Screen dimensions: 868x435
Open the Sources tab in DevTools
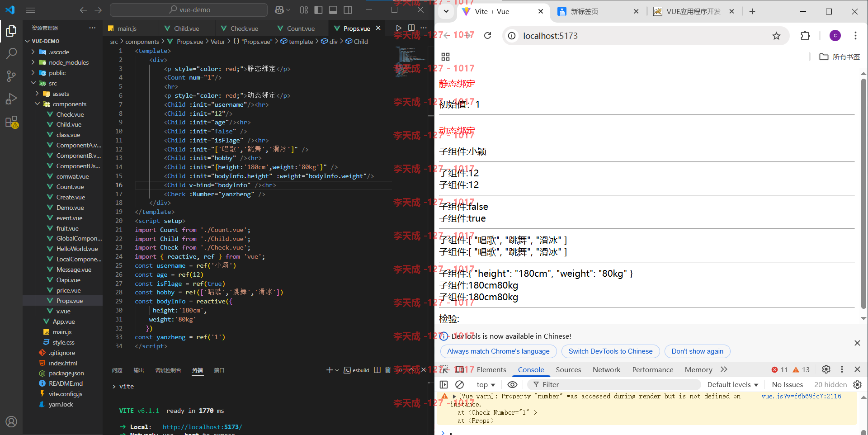tap(568, 369)
